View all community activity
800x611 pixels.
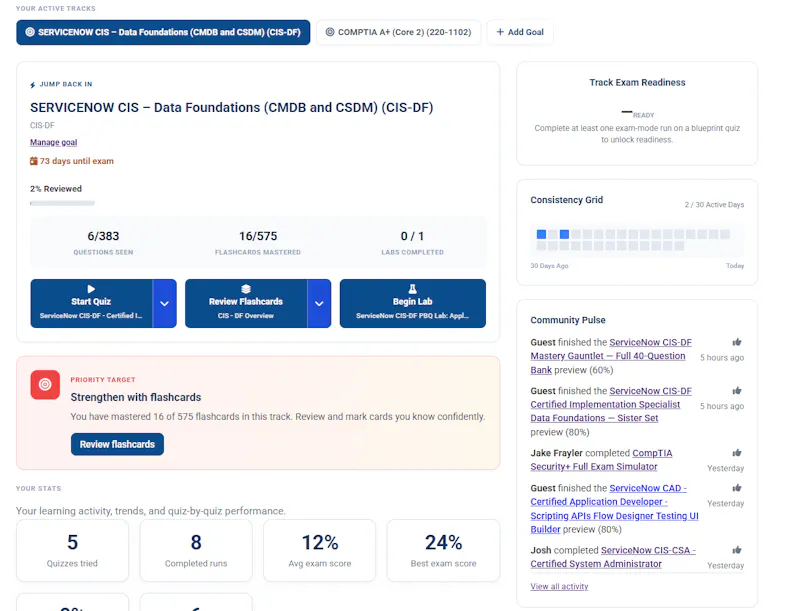coord(559,587)
